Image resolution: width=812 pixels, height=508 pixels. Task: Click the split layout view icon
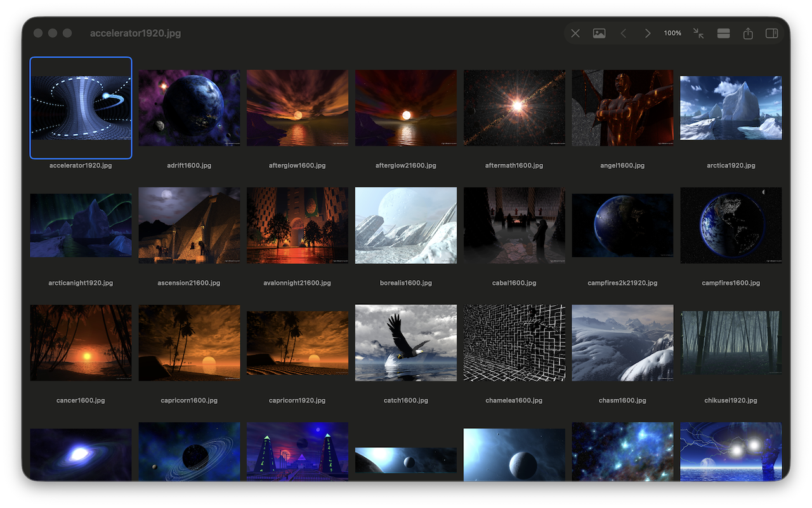723,33
